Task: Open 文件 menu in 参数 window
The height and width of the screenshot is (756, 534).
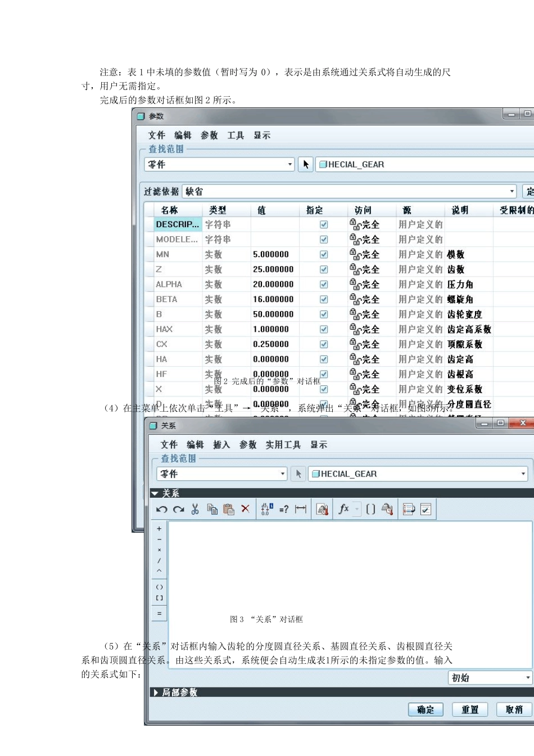Action: (157, 136)
